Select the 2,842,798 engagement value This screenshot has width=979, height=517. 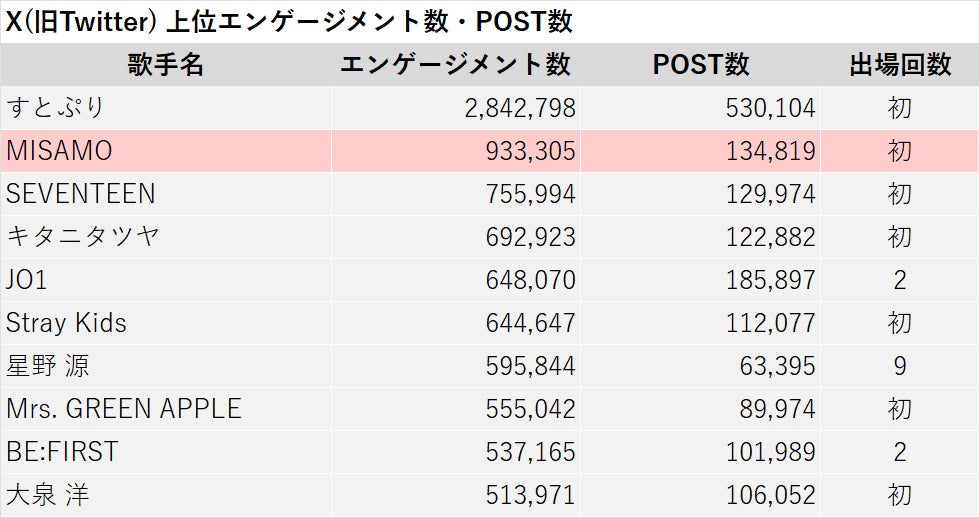(x=520, y=108)
